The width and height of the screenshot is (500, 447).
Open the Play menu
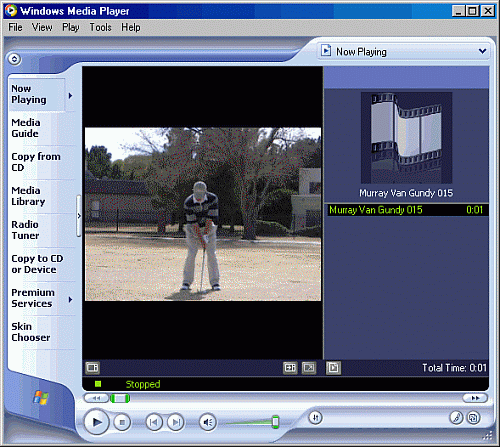[71, 27]
